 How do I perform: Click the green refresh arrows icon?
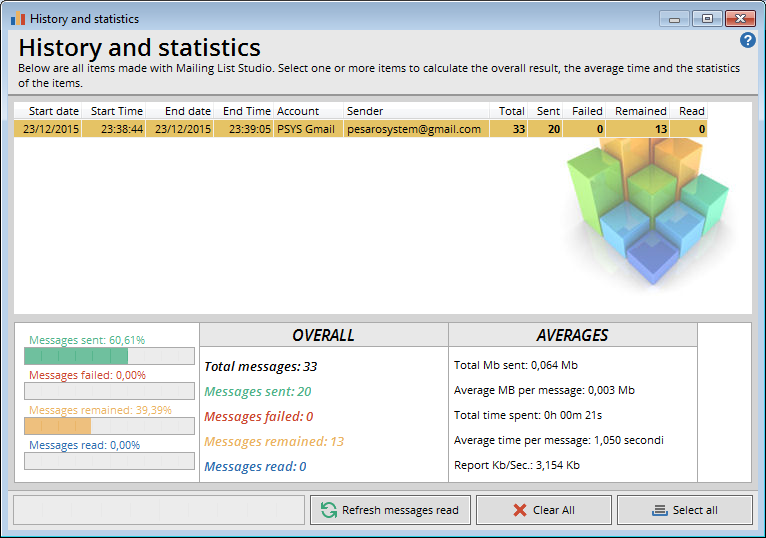tap(328, 510)
